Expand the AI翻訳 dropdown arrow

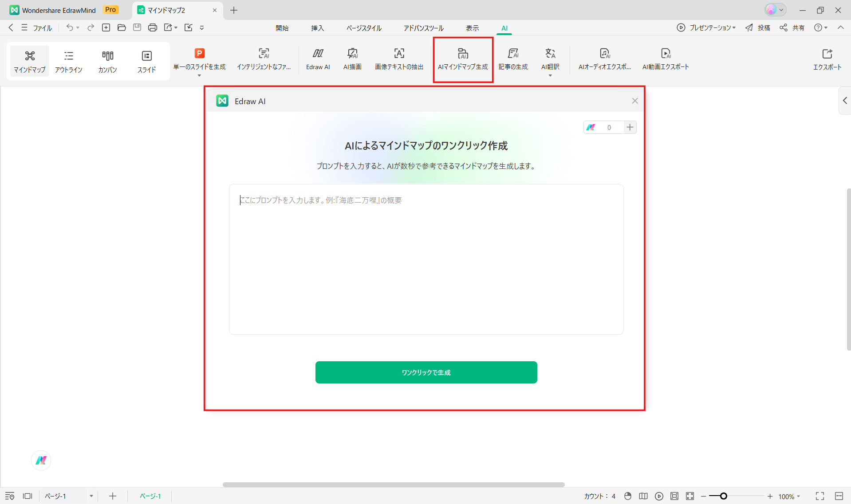[x=550, y=76]
